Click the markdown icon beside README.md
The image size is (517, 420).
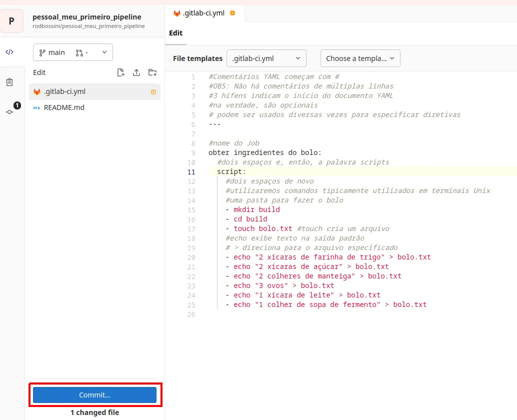pyautogui.click(x=36, y=108)
